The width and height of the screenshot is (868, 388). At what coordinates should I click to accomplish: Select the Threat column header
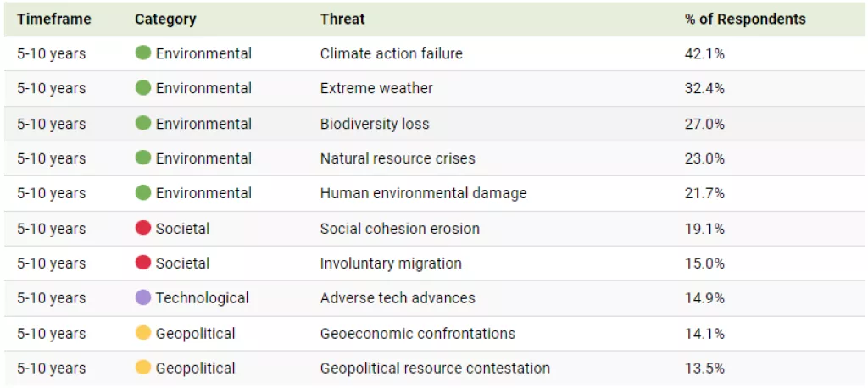[x=342, y=19]
